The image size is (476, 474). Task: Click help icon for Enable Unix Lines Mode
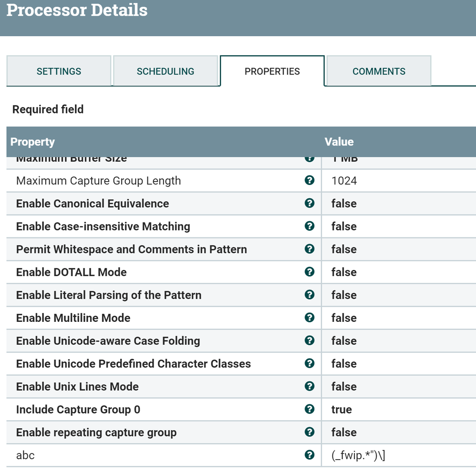click(309, 387)
